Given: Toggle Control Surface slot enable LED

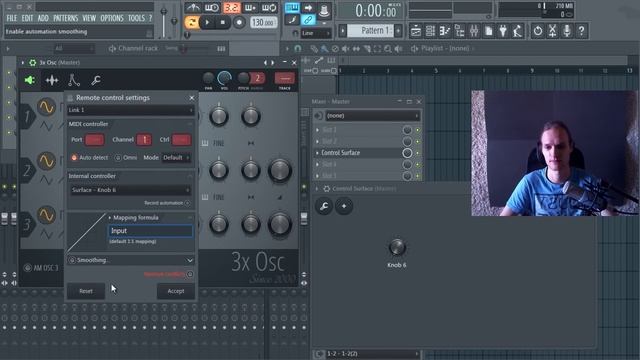Looking at the screenshot, I should [418, 153].
